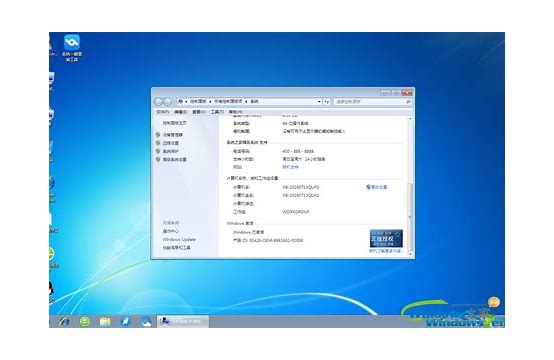Click the scrollbar down arrow

[410, 254]
